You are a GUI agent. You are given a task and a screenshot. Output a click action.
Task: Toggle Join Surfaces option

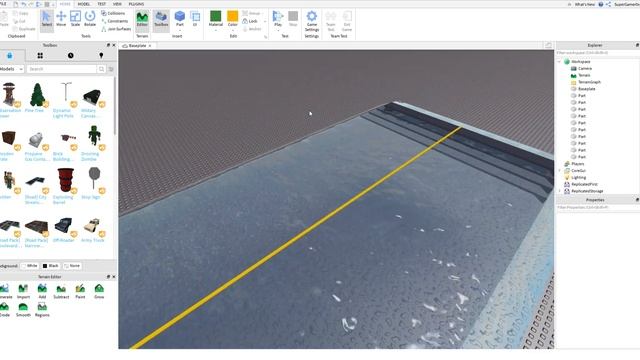click(x=116, y=29)
